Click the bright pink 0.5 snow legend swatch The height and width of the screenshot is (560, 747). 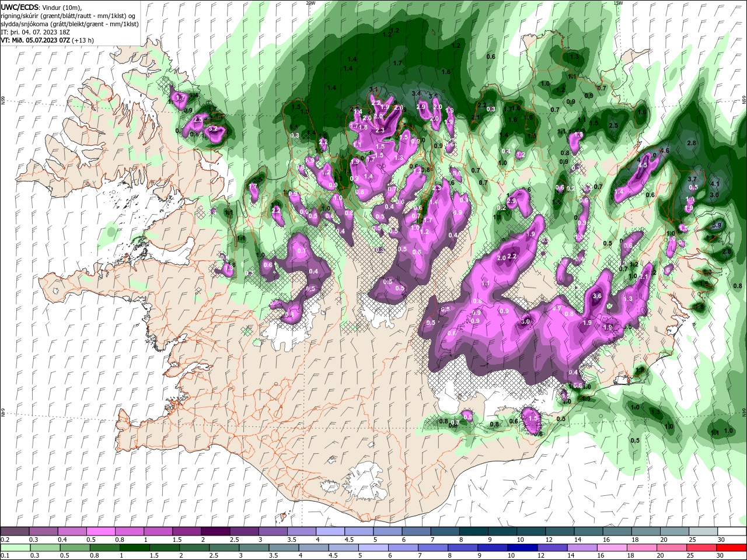click(x=100, y=531)
